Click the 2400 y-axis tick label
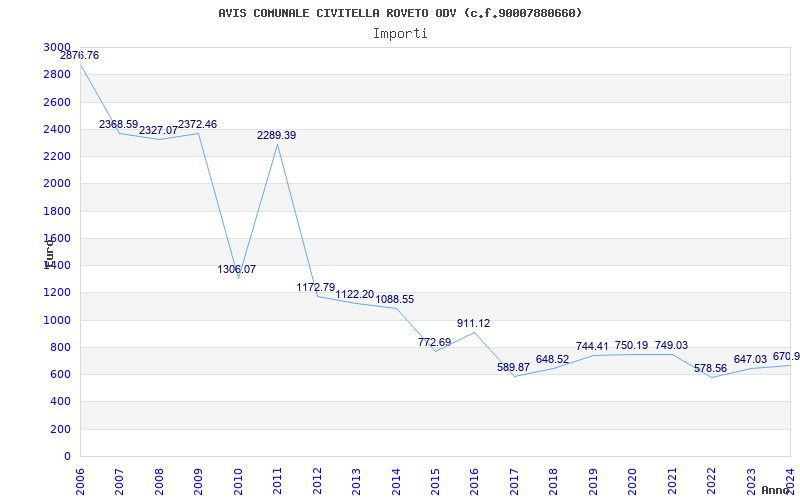 [x=57, y=129]
